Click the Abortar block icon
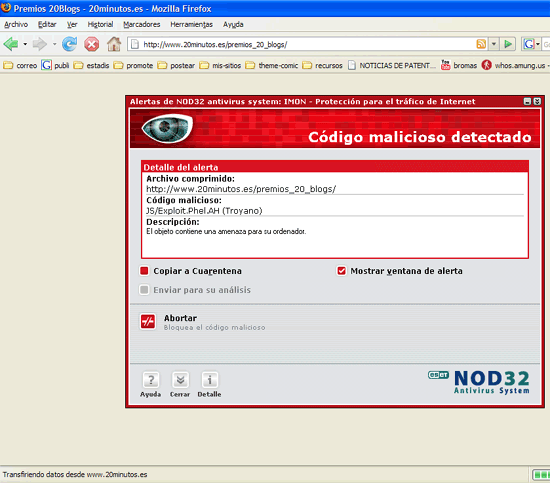 click(x=148, y=321)
